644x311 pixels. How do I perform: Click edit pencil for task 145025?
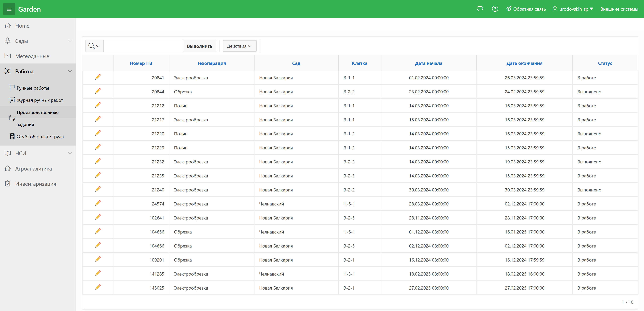tap(98, 287)
